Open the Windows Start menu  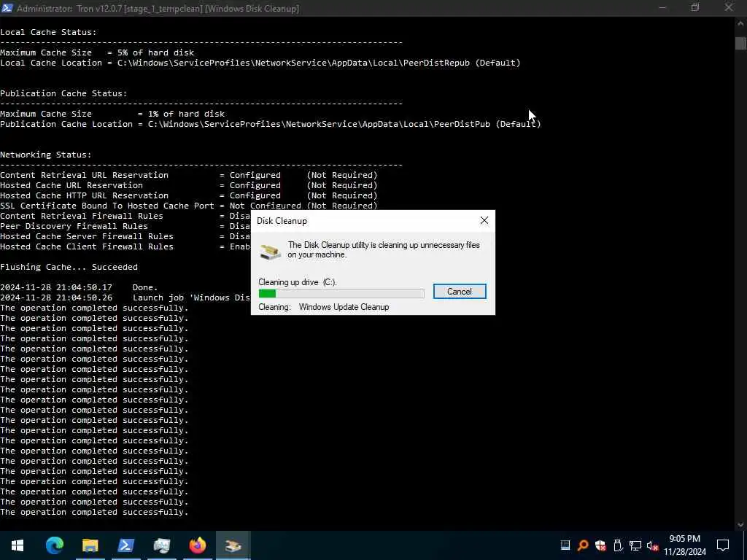click(x=18, y=545)
